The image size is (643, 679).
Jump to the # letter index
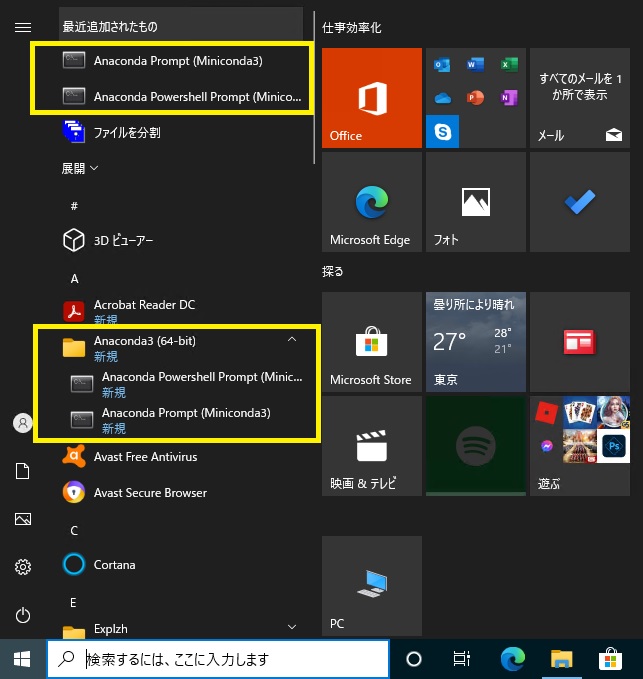pyautogui.click(x=74, y=206)
